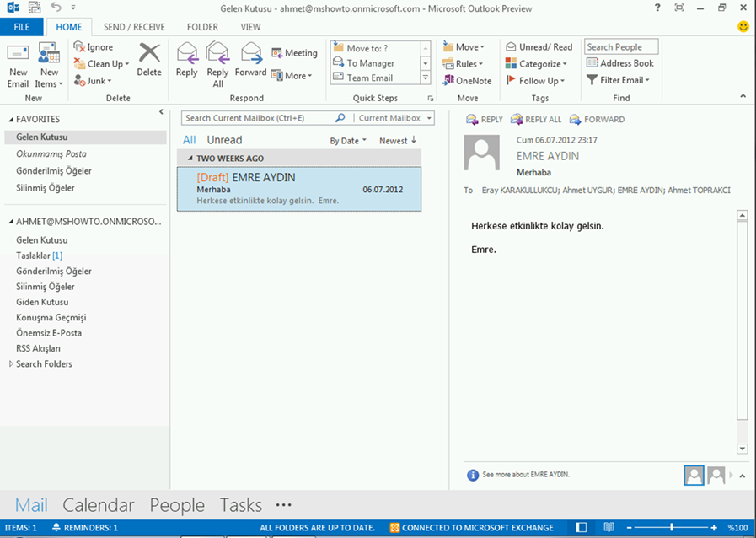Switch to People view
The width and height of the screenshot is (756, 538).
[x=177, y=505]
